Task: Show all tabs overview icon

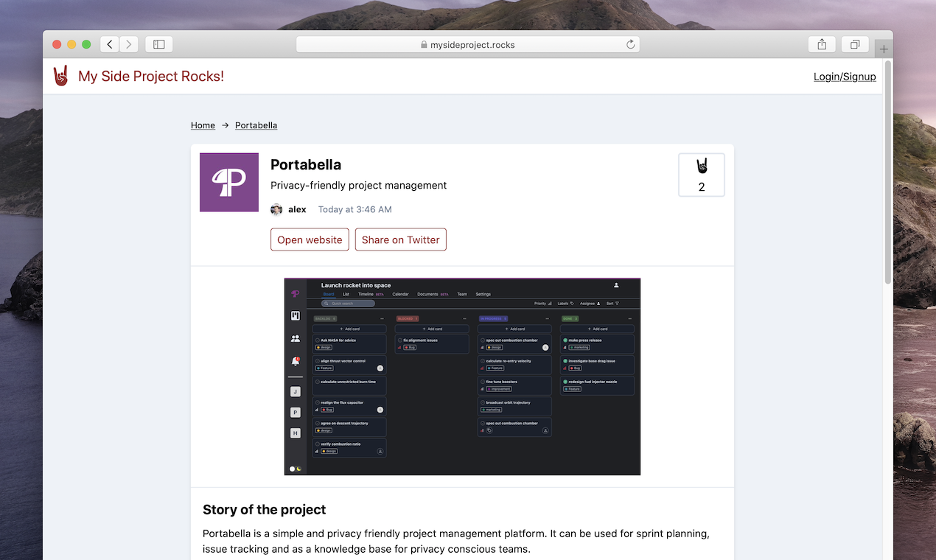Action: [855, 44]
